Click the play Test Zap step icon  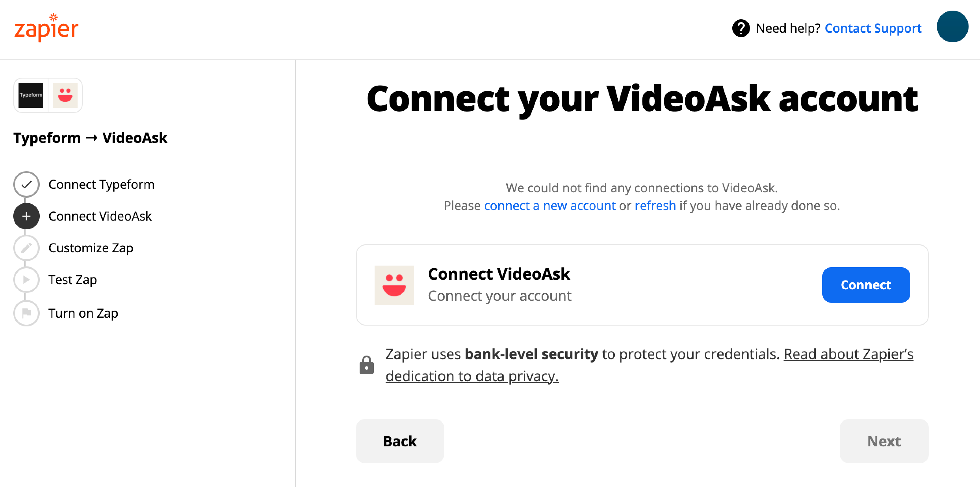(26, 280)
